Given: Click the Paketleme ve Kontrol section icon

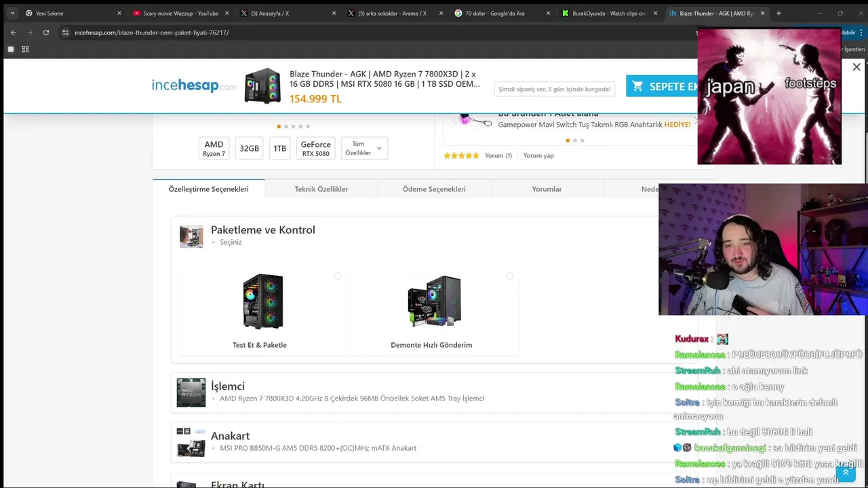Looking at the screenshot, I should (x=191, y=237).
